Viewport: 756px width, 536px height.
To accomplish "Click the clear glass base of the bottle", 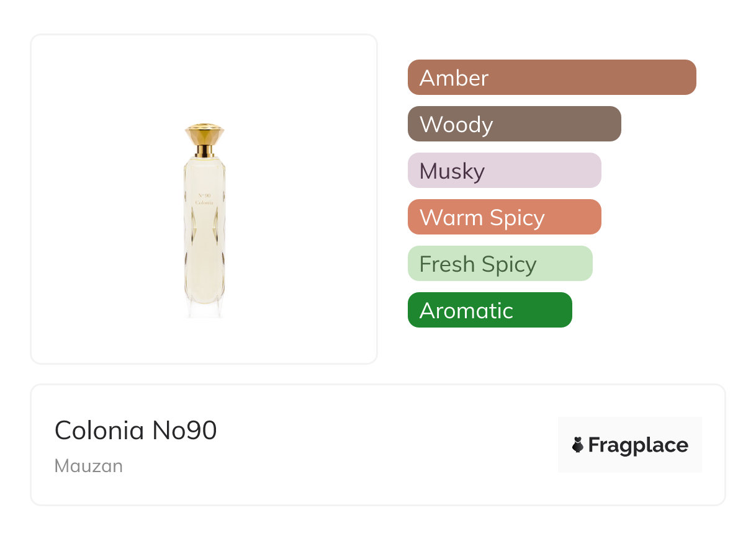I will point(204,309).
